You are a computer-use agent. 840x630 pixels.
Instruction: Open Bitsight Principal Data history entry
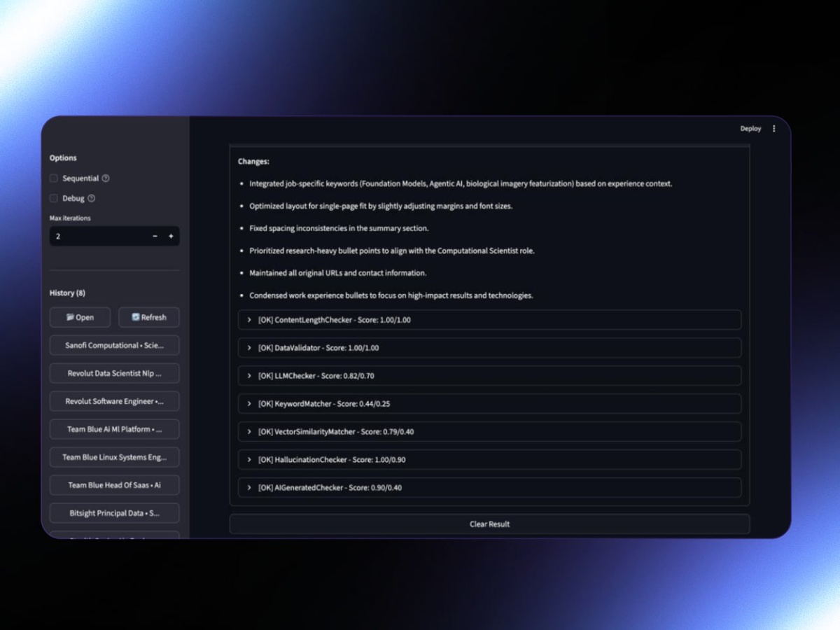point(114,513)
